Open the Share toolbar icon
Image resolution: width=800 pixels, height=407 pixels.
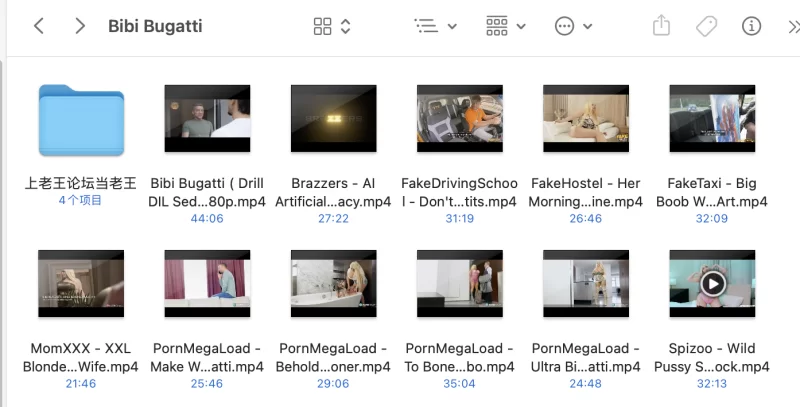pyautogui.click(x=661, y=26)
